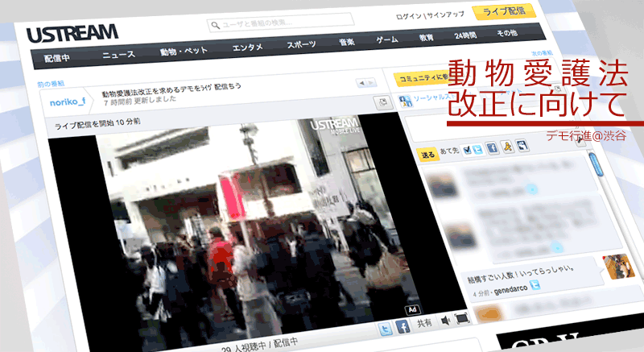This screenshot has height=352, width=644.
Task: Open the エンタメ category tab
Action: point(247,48)
